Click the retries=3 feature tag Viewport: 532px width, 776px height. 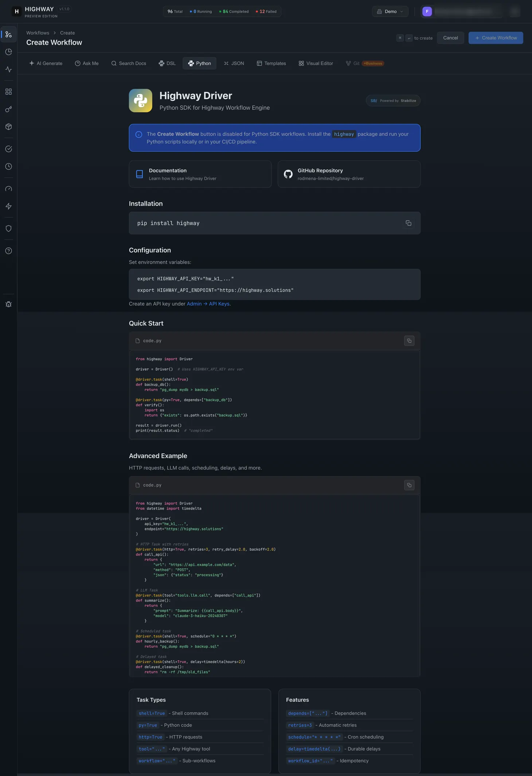click(300, 725)
